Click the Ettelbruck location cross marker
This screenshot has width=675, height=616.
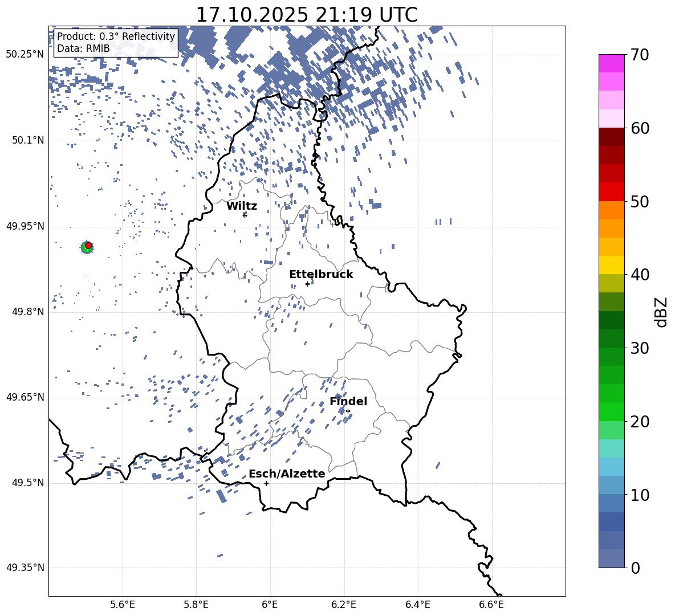[307, 284]
